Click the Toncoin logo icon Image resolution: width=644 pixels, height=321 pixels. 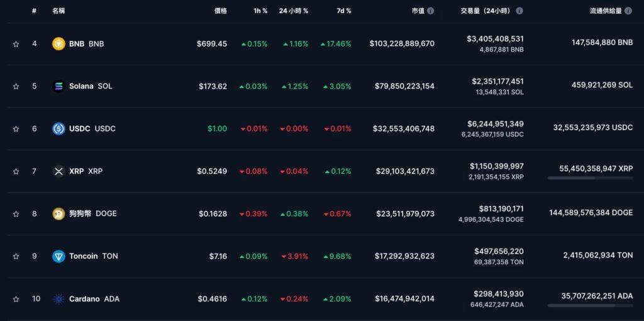coord(58,256)
